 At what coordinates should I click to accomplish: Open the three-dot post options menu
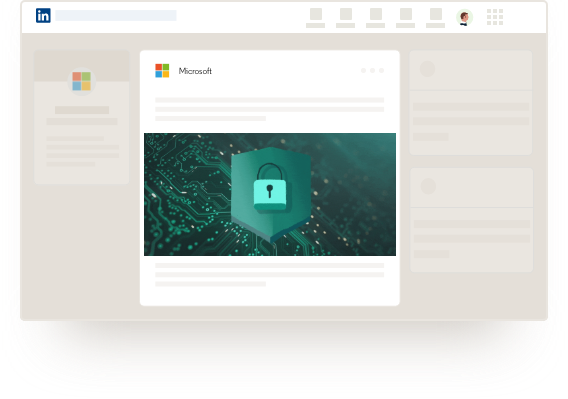tap(372, 71)
